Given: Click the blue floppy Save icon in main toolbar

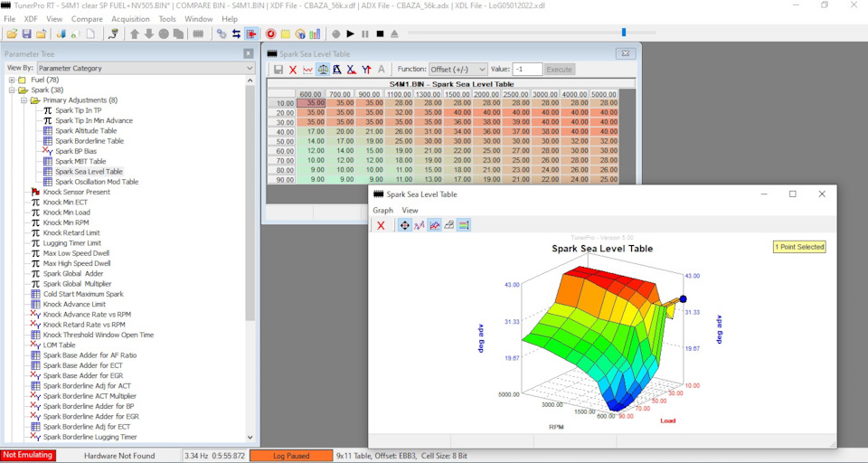Looking at the screenshot, I should pyautogui.click(x=26, y=33).
